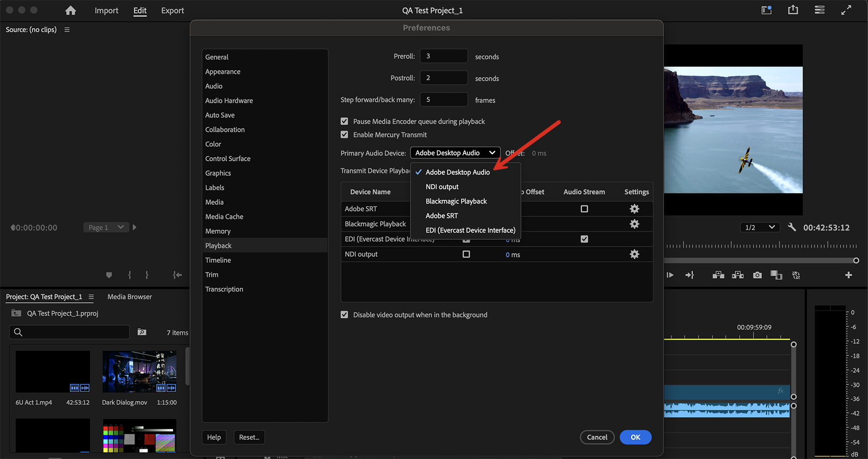The width and height of the screenshot is (868, 459).
Task: Open Primary Audio Device dropdown
Action: coord(455,153)
